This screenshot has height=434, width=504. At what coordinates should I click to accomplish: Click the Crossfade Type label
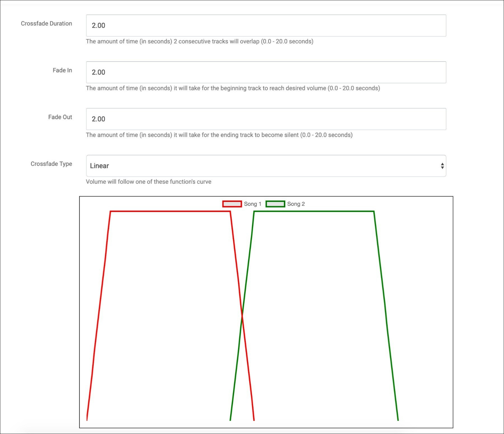(52, 164)
